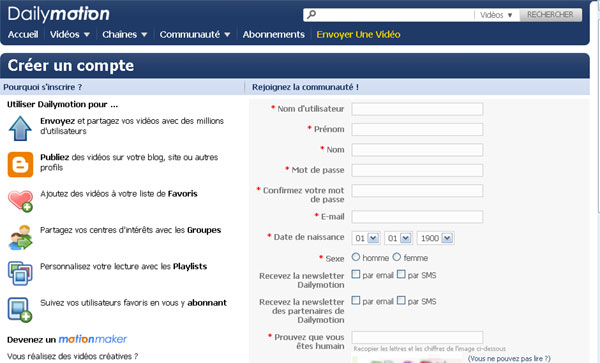The image size is (600, 363).
Task: Click Confirmez votre mot de passe field
Action: pos(417,190)
